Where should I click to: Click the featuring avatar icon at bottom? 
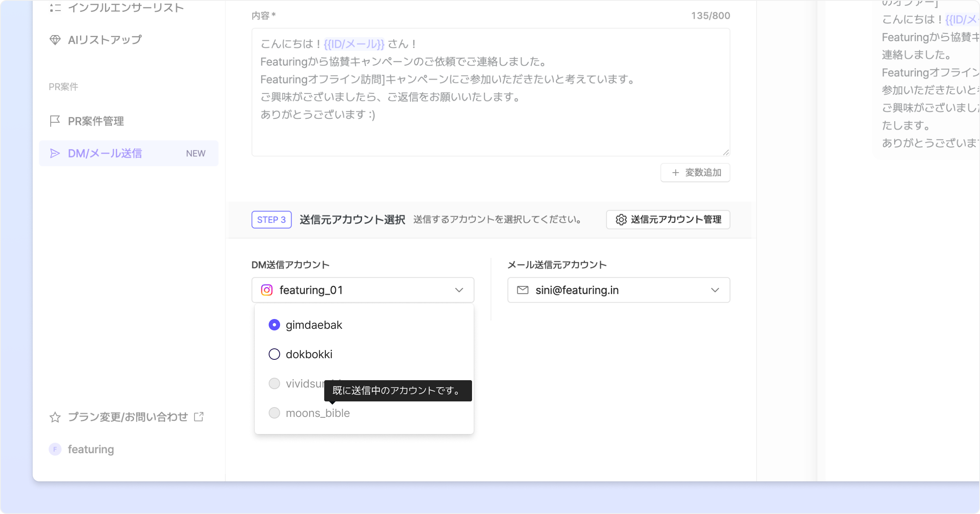point(55,449)
